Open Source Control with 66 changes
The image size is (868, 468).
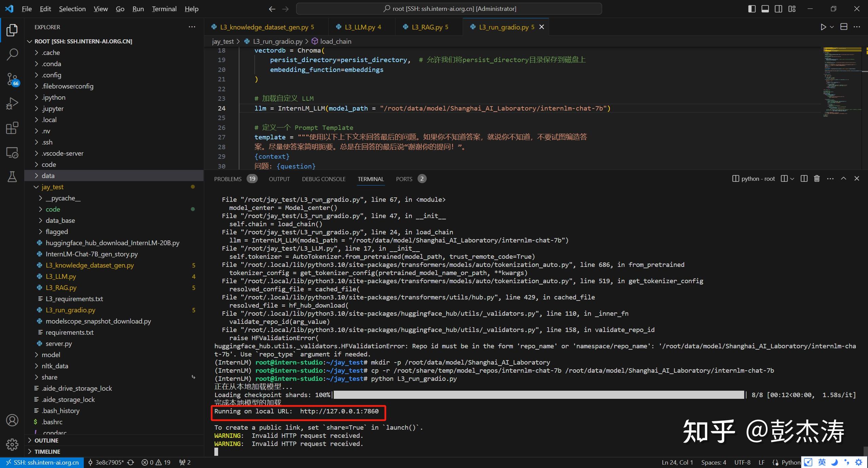[12, 79]
